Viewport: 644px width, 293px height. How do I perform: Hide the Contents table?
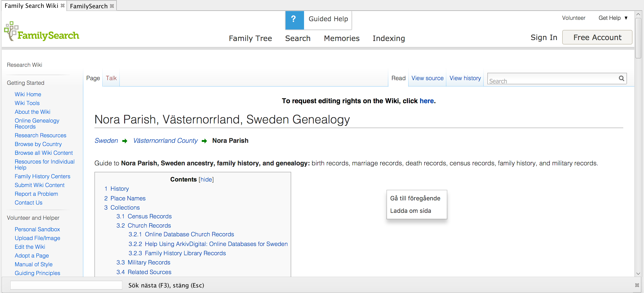pos(206,179)
